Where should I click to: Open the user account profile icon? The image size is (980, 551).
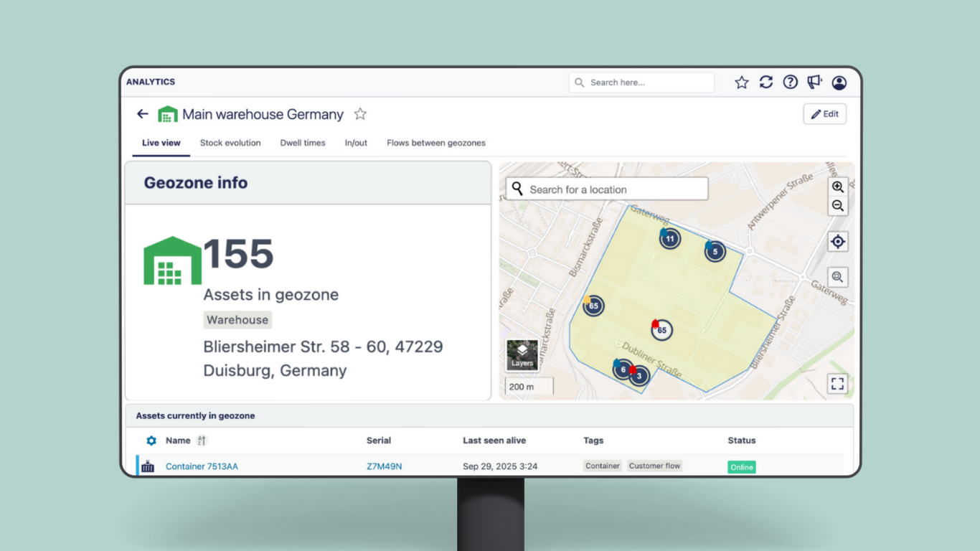[839, 83]
